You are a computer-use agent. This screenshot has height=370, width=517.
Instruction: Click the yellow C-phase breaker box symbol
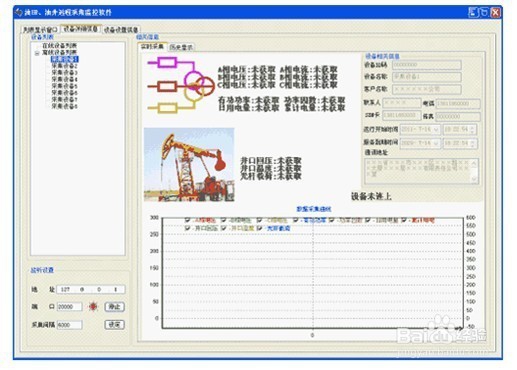point(167,108)
